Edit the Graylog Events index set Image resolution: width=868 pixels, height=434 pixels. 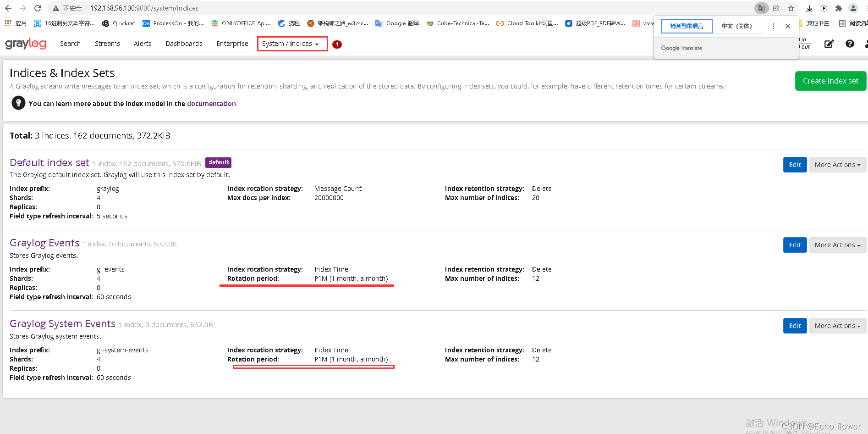point(795,245)
